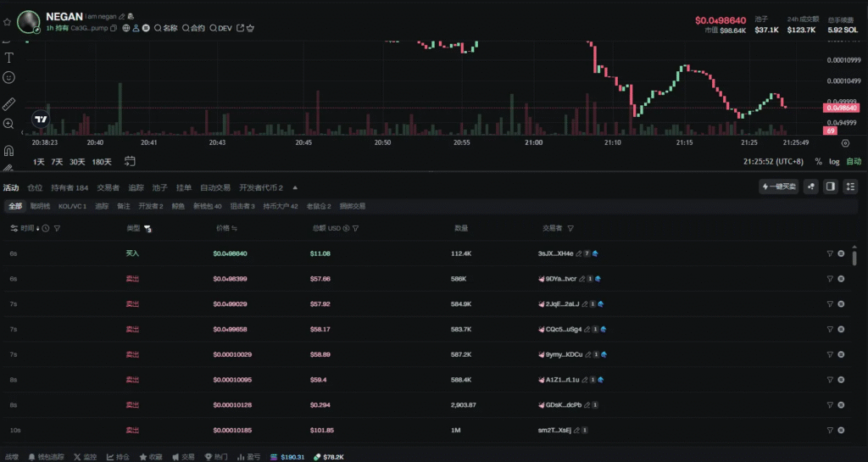Click the favorite star next to NEGAN

tap(8, 21)
